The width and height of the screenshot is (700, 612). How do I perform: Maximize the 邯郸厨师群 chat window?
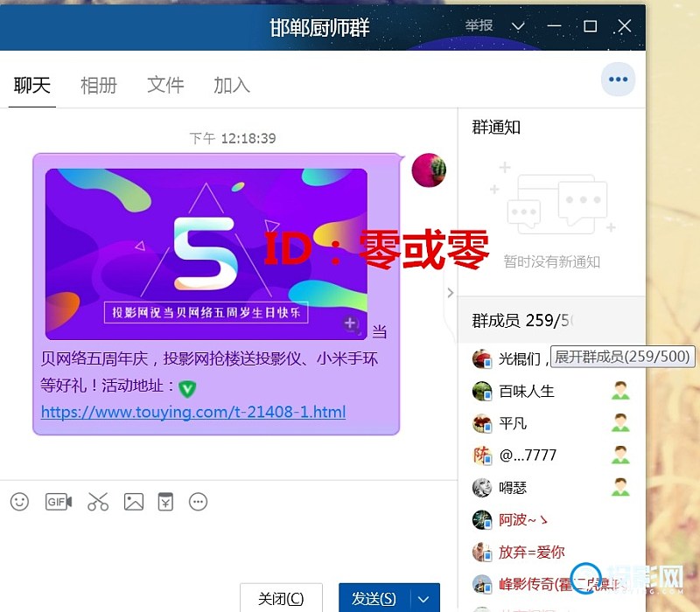pos(590,26)
